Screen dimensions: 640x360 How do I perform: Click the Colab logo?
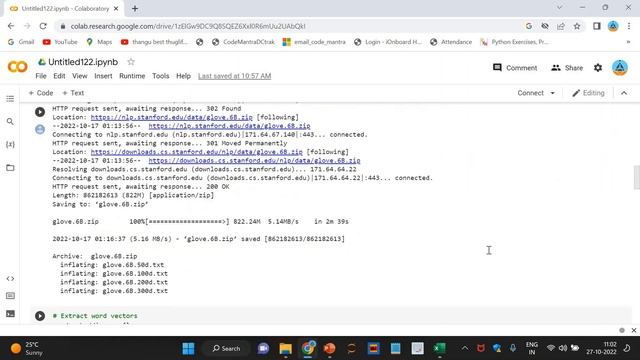click(x=18, y=67)
